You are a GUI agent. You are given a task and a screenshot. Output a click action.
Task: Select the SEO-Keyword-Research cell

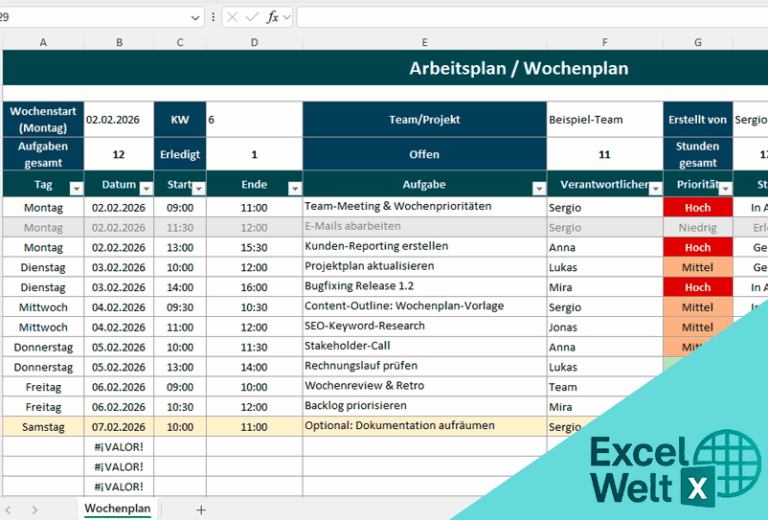pyautogui.click(x=425, y=327)
